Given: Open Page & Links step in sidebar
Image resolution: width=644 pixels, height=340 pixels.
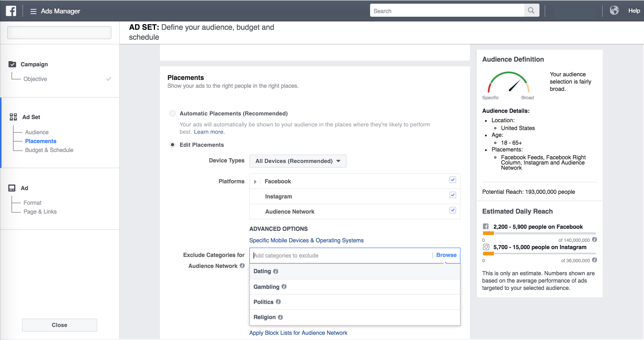Looking at the screenshot, I should [x=40, y=212].
